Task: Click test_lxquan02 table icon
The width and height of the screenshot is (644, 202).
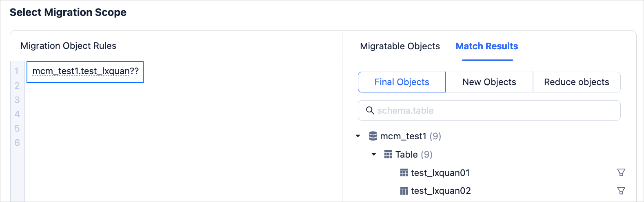Action: (404, 191)
